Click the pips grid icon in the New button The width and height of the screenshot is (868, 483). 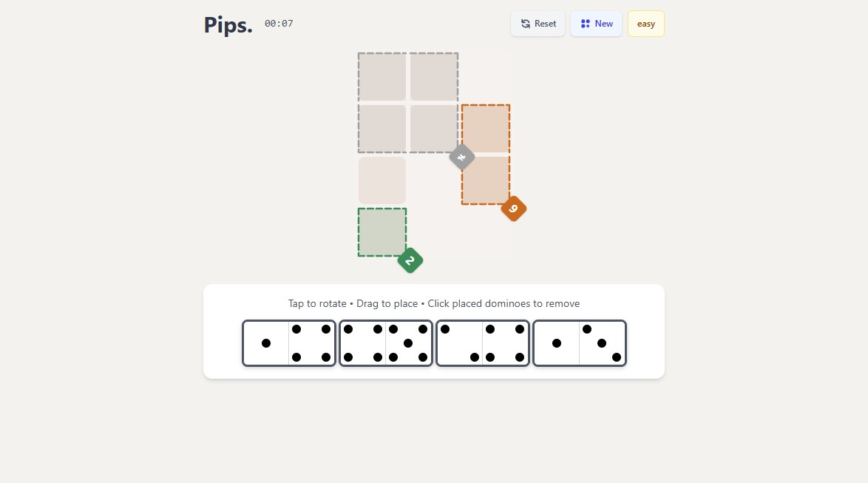coord(584,23)
